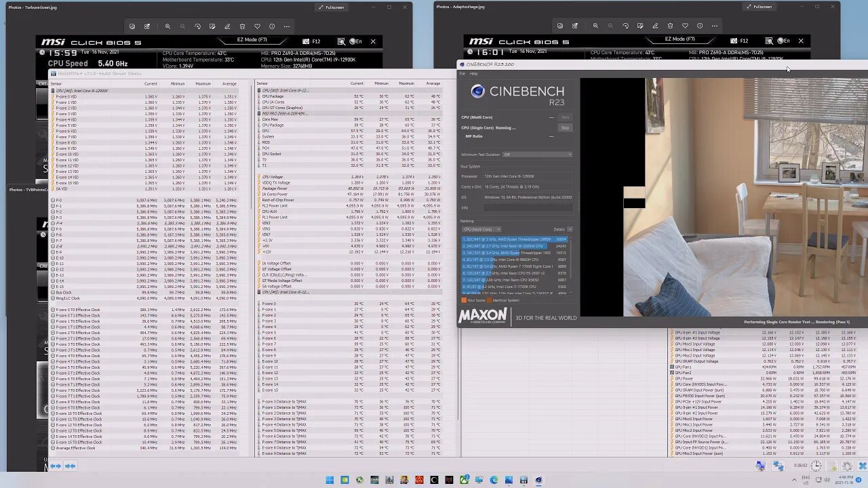Select CPU Package Power sensor row
This screenshot has height=488, width=868.
pyautogui.click(x=350, y=188)
